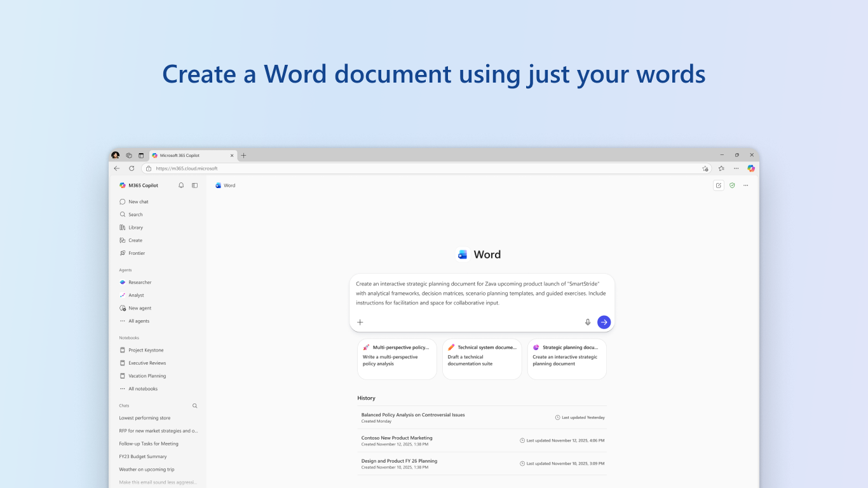Collapse the left navigation panel
Viewport: 868px width, 488px height.
click(x=195, y=186)
